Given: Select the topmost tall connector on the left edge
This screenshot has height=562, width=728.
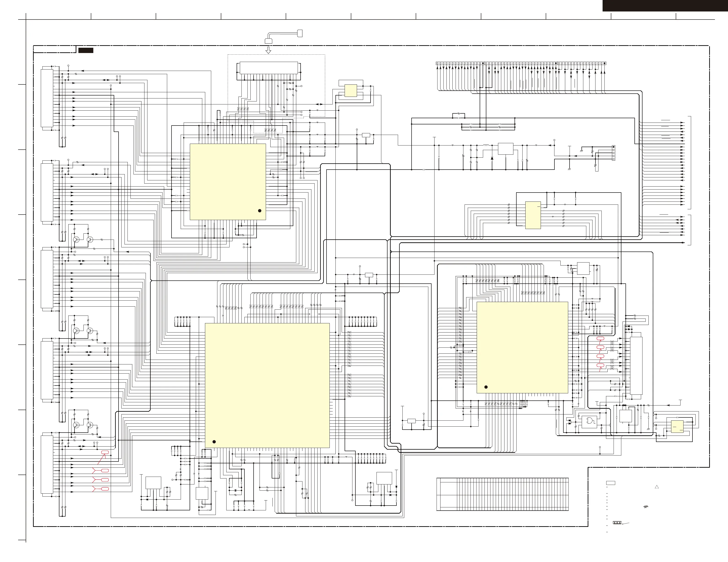Looking at the screenshot, I should 47,98.
